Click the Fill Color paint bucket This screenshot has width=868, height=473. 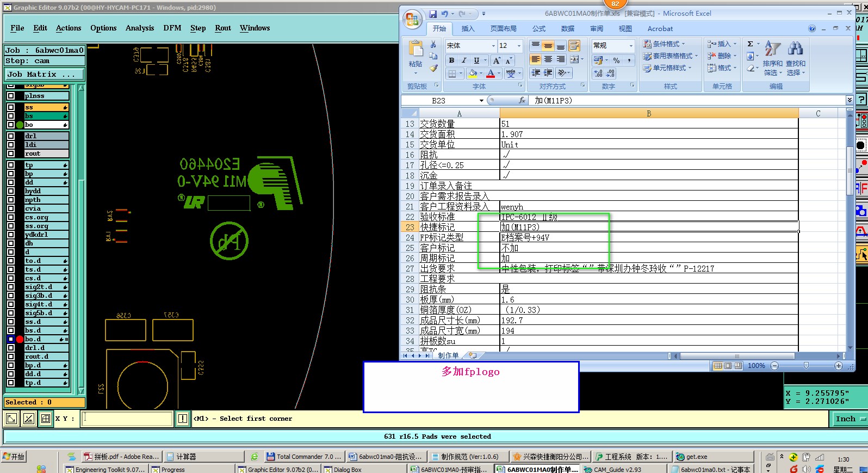click(x=473, y=73)
